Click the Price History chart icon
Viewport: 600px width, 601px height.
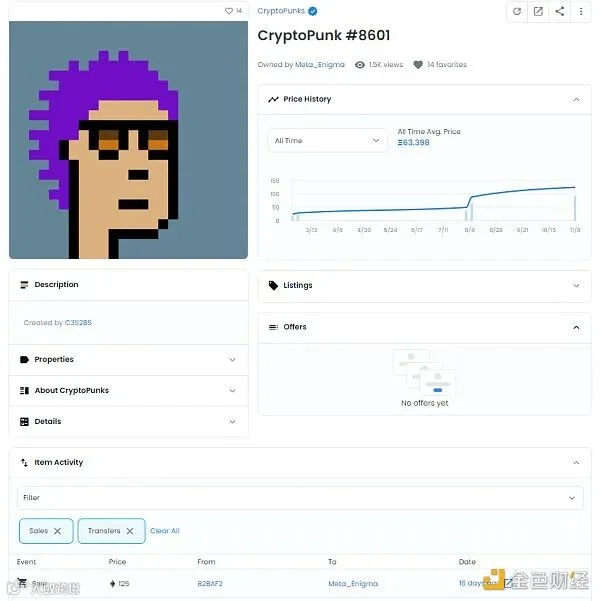(x=273, y=99)
